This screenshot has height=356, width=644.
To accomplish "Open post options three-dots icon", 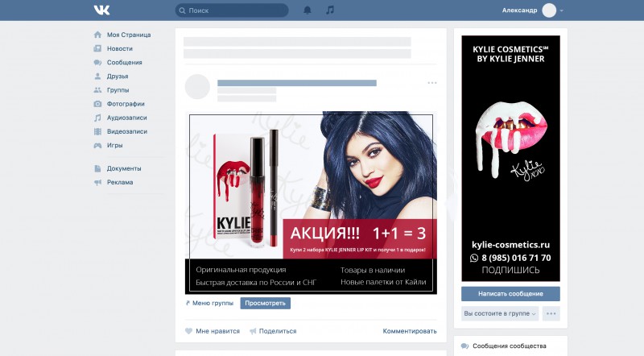I will pyautogui.click(x=432, y=83).
